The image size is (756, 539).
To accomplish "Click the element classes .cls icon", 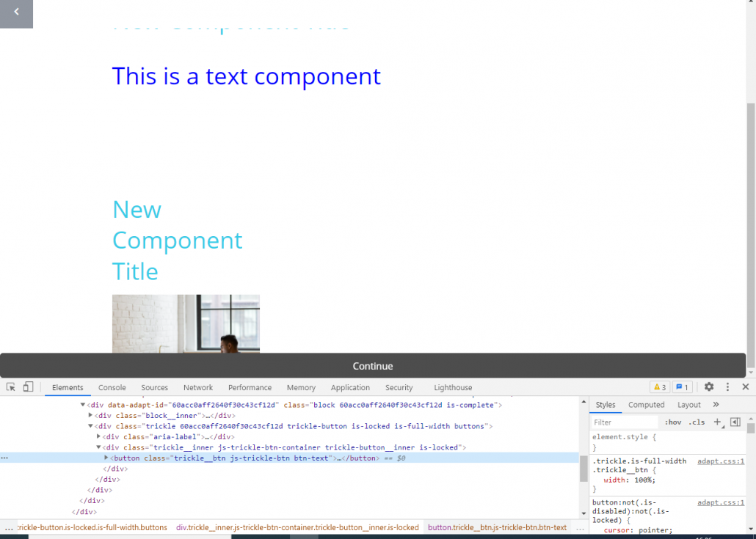I will click(x=698, y=422).
